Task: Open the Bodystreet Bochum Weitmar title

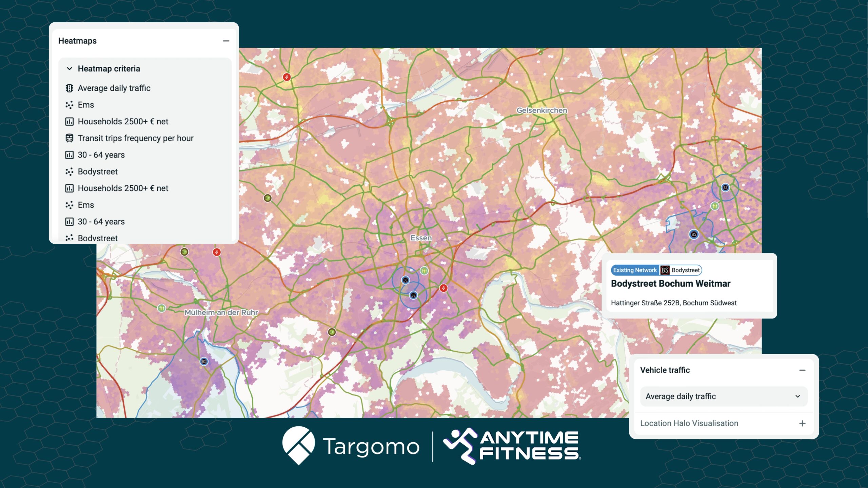Action: (x=671, y=284)
